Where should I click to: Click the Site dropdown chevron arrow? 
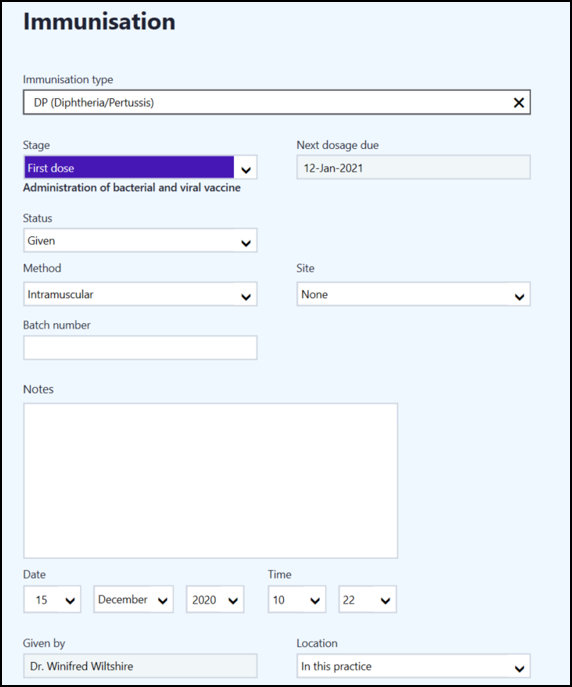point(519,297)
